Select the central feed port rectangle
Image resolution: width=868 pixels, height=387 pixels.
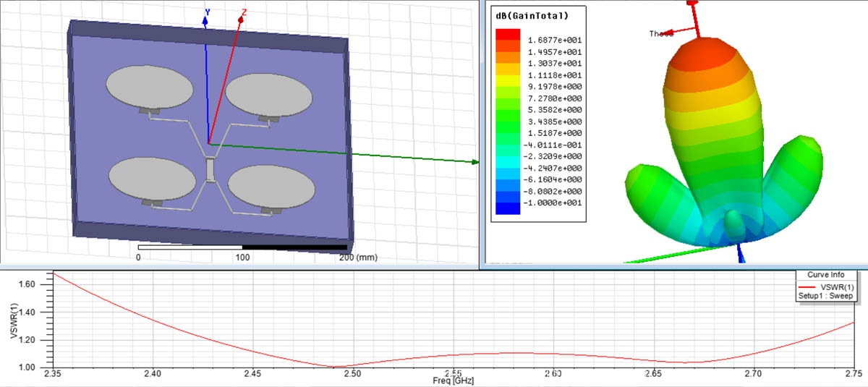(x=210, y=169)
